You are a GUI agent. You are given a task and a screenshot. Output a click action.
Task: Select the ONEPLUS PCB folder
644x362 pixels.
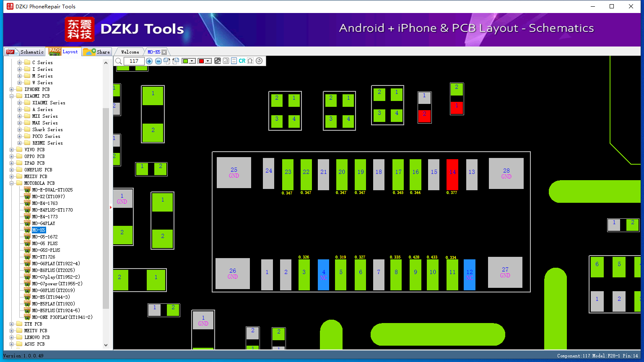[x=38, y=170]
